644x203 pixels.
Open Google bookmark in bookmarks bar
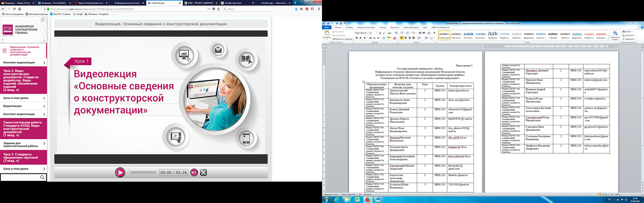click(78, 14)
